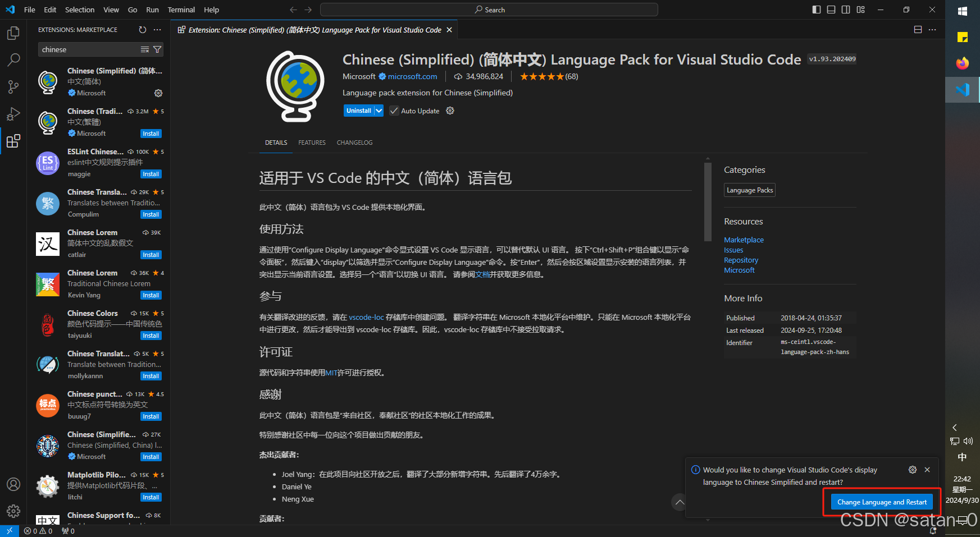980x537 pixels.
Task: Open the Issues resource link
Action: [x=733, y=250]
